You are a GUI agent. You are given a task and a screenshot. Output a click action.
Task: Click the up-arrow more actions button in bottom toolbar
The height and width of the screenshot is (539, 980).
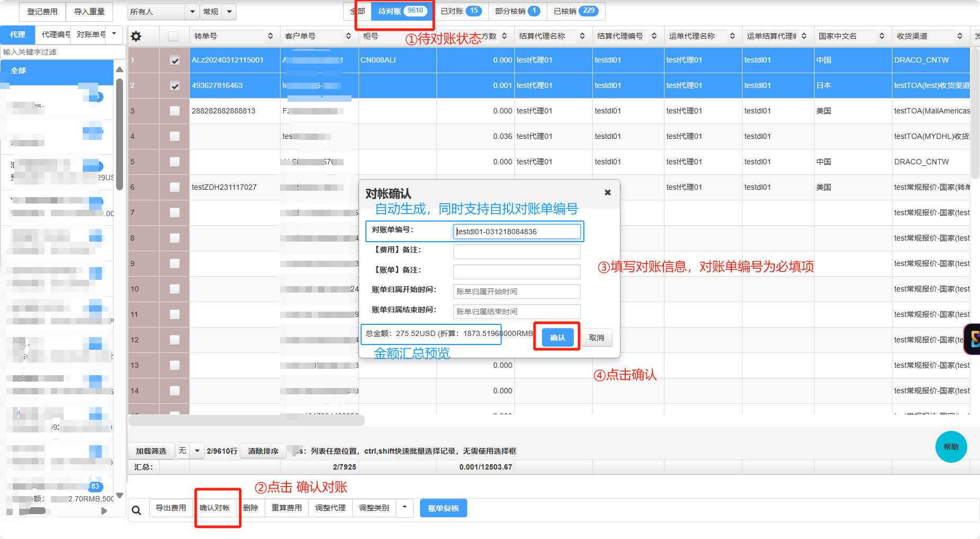click(x=405, y=508)
